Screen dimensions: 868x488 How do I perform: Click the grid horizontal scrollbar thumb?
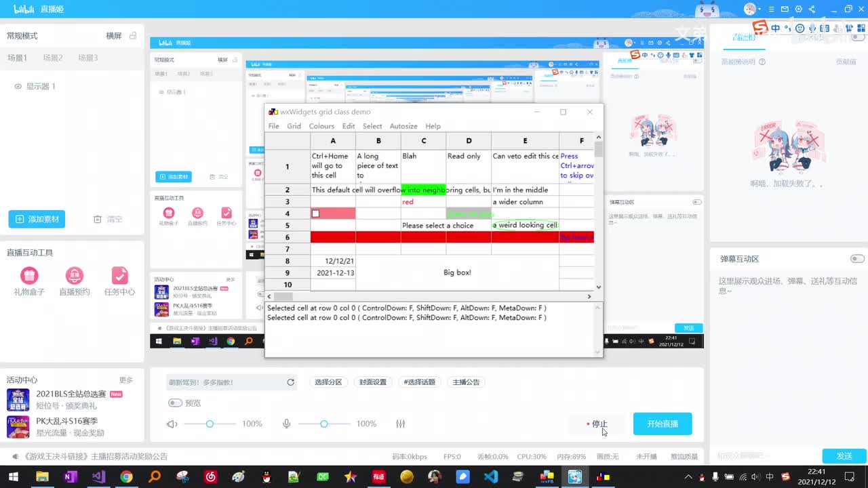283,296
